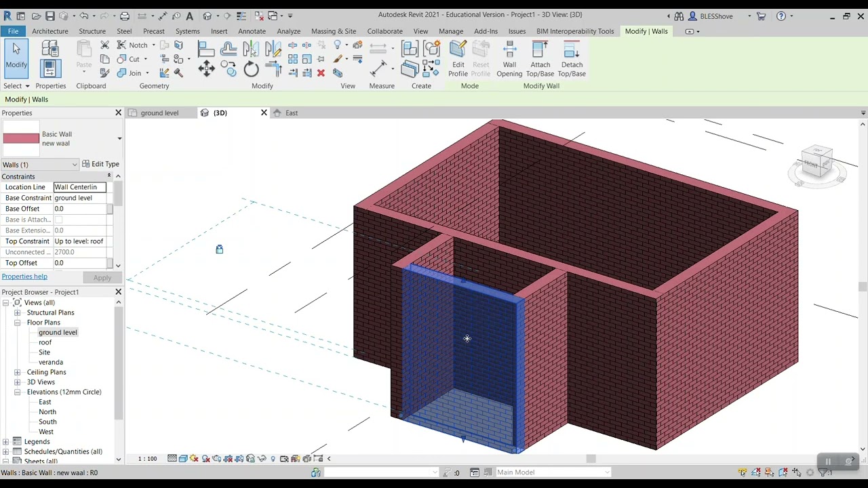The width and height of the screenshot is (868, 488).
Task: Open the wall Type Selector dropdown
Action: pos(119,139)
